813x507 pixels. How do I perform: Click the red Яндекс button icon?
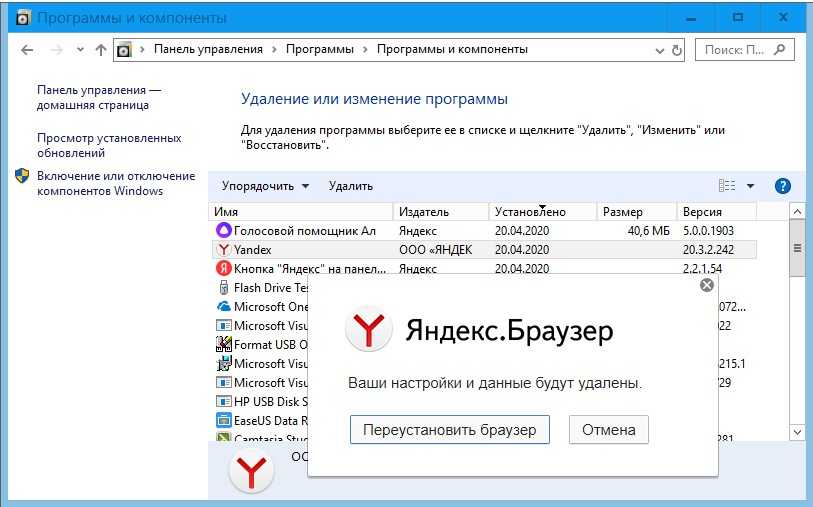[x=223, y=268]
